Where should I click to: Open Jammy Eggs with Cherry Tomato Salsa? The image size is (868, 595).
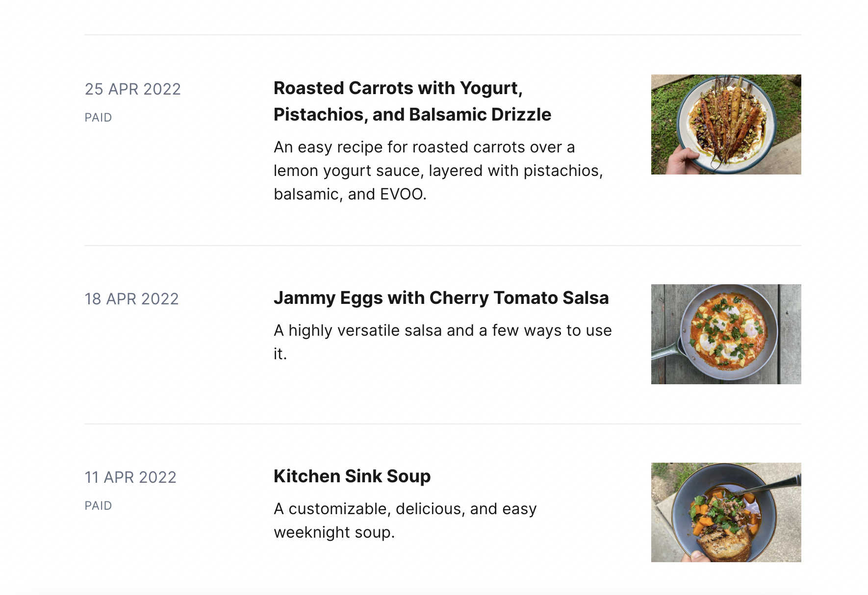pyautogui.click(x=441, y=298)
